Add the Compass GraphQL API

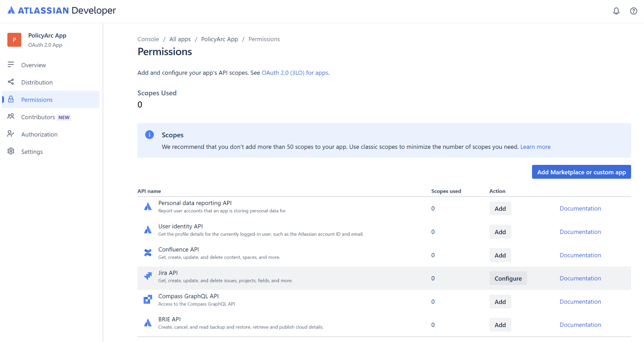click(500, 301)
